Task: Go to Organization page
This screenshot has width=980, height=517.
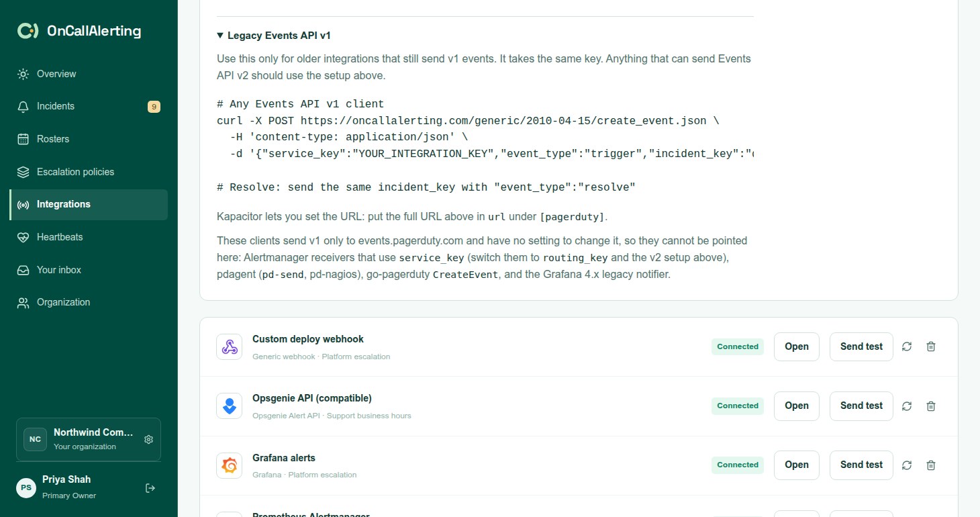Action: point(89,303)
